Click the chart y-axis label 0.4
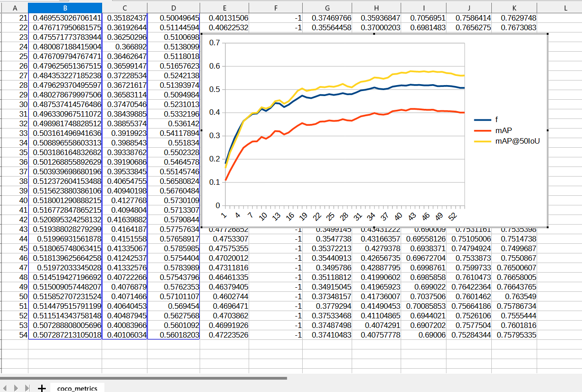Screen dimensions: 582x392 coord(214,113)
